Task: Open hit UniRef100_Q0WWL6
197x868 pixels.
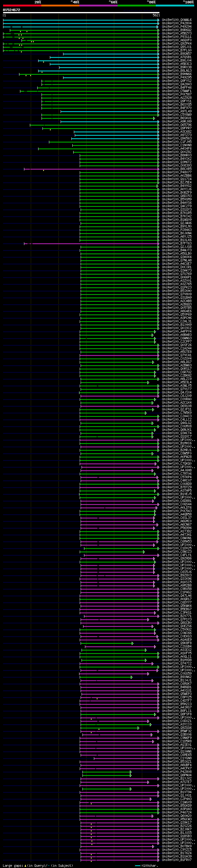Action: (x=176, y=20)
